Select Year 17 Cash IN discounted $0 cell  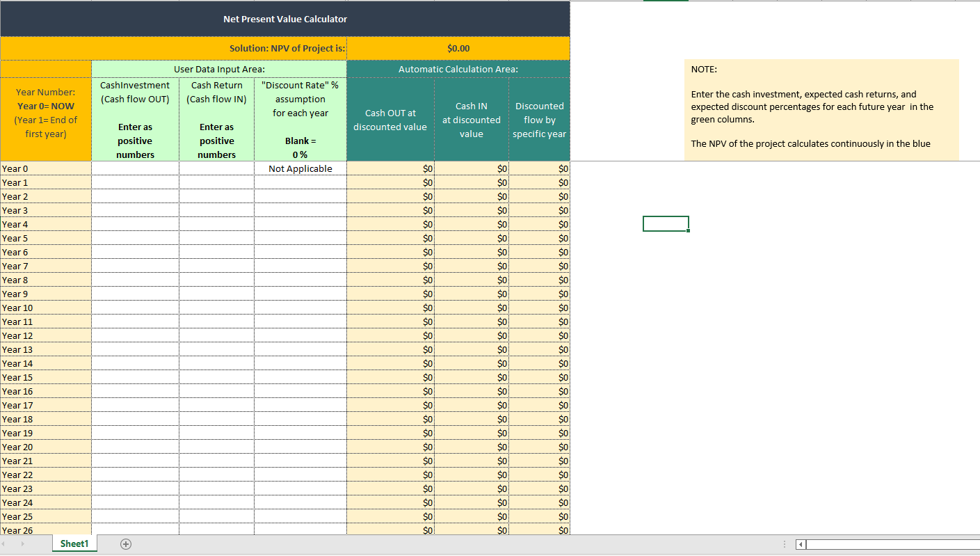[x=472, y=405]
